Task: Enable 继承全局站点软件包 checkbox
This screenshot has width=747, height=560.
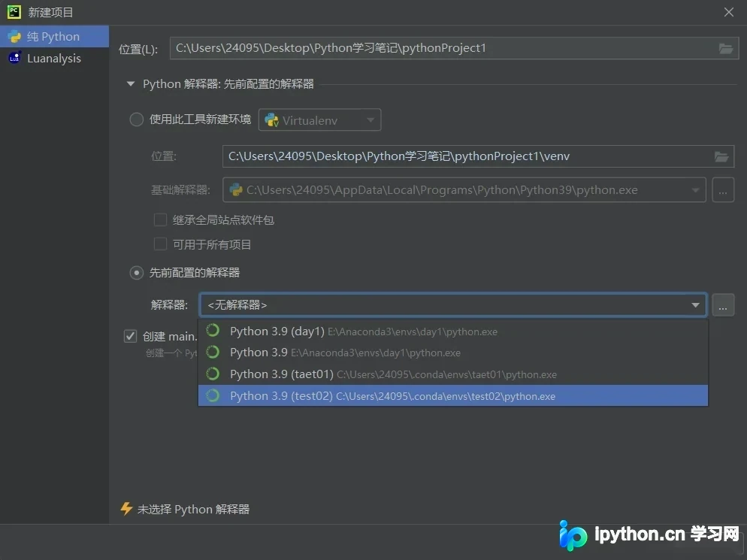Action: click(161, 219)
